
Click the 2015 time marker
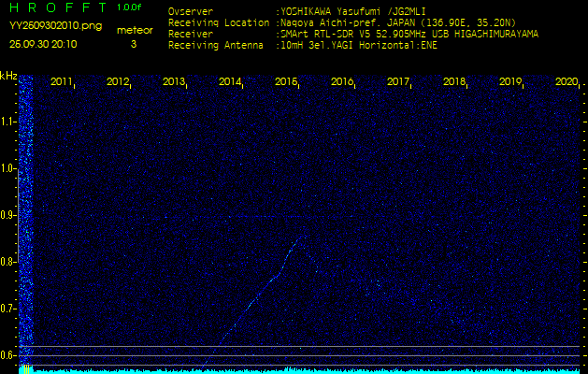click(286, 82)
